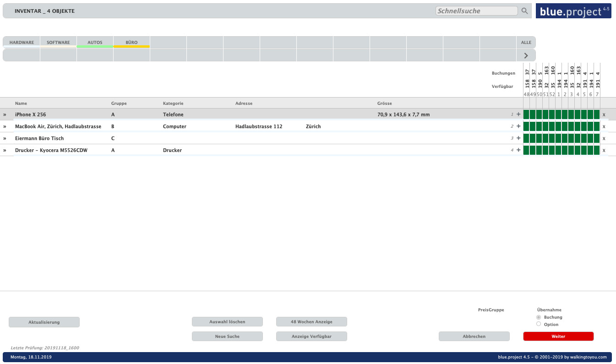
Task: Expand the MacBook Air row arrow
Action: 5,126
